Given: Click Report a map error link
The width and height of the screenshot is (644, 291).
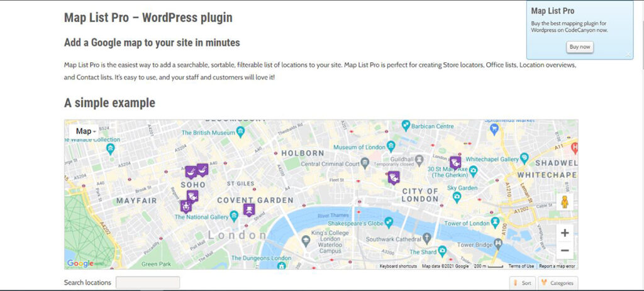Looking at the screenshot, I should click(x=557, y=266).
